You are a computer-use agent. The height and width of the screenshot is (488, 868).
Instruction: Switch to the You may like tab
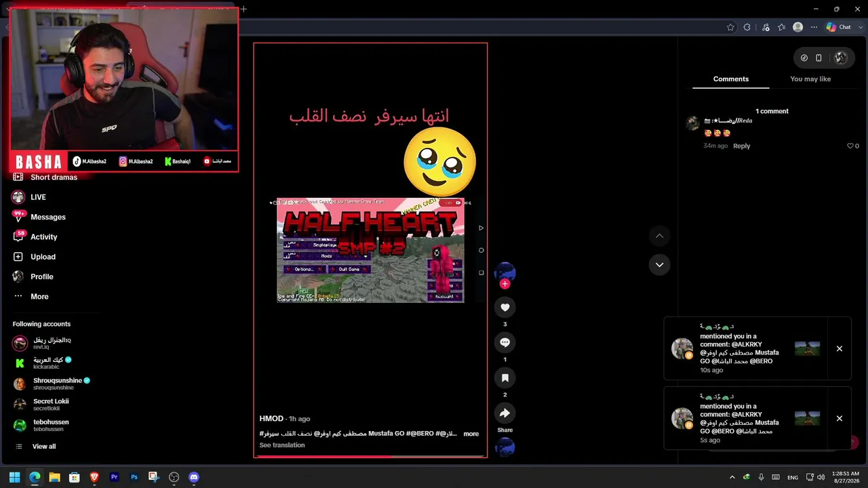pos(810,79)
